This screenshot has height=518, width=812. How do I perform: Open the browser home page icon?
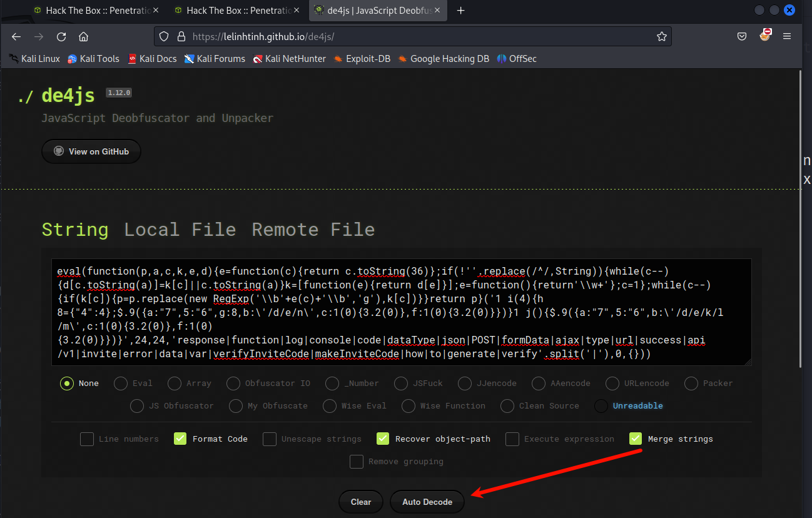point(83,36)
